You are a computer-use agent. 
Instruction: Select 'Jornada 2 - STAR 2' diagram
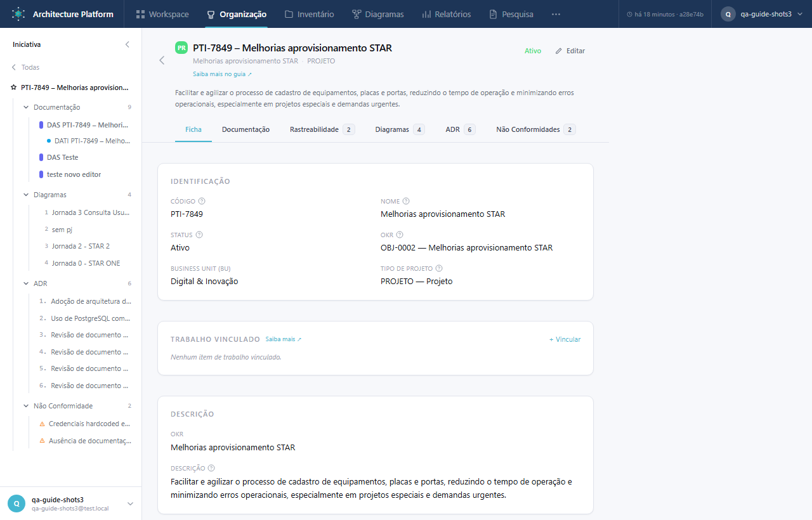point(81,246)
